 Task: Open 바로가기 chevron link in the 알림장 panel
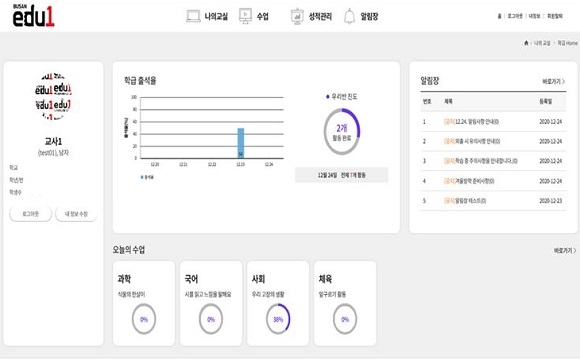click(553, 81)
